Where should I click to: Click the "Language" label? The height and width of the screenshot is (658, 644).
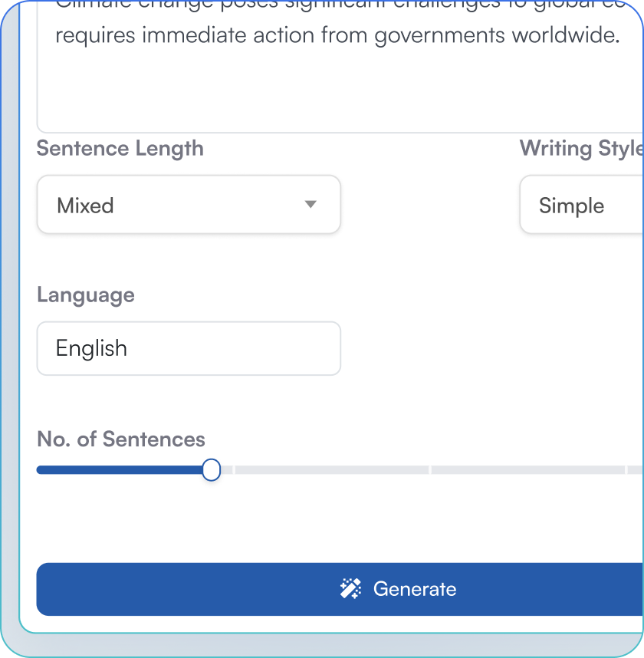coord(86,295)
